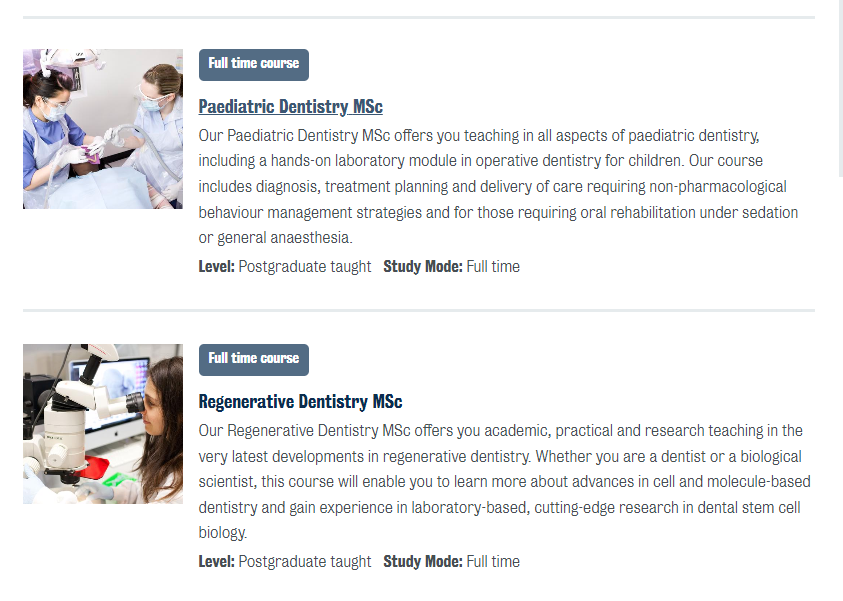
Task: Click the word 'biology.' ending Regenerative description
Action: (x=222, y=534)
